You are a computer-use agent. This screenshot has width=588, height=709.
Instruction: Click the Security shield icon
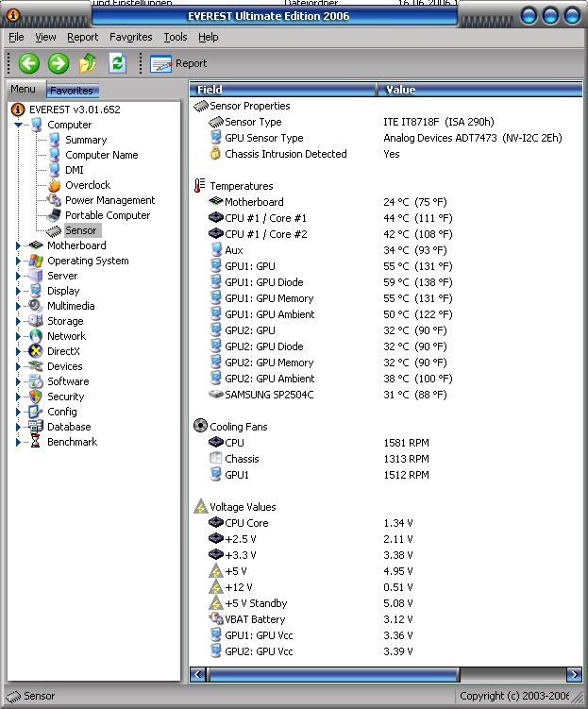36,397
